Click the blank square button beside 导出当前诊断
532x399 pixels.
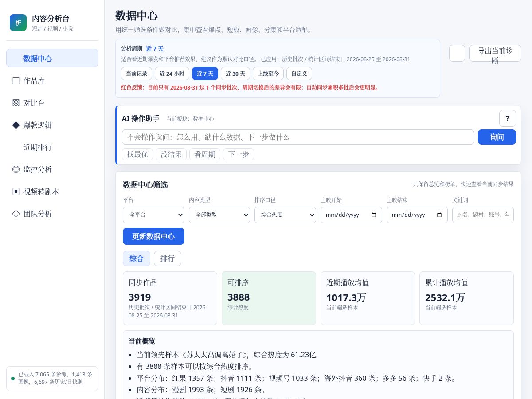coord(457,53)
